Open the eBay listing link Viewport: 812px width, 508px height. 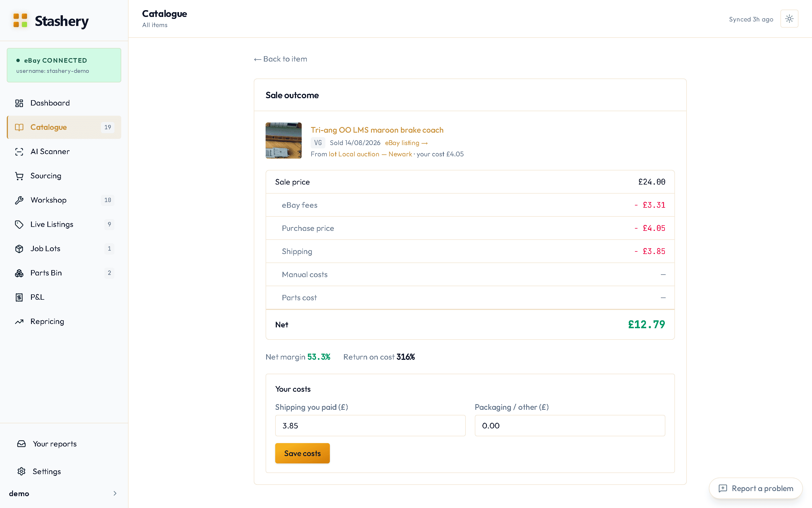coord(406,143)
